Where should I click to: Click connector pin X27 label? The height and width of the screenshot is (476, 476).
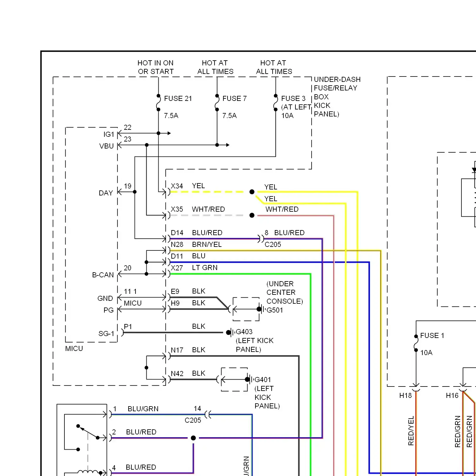(x=177, y=268)
